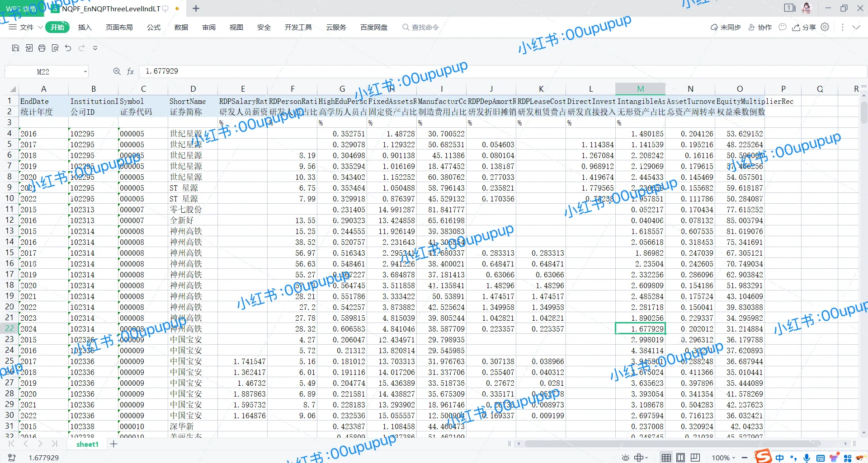868x463 pixels.
Task: Go to the first sheet using navigation arrow
Action: click(x=11, y=444)
